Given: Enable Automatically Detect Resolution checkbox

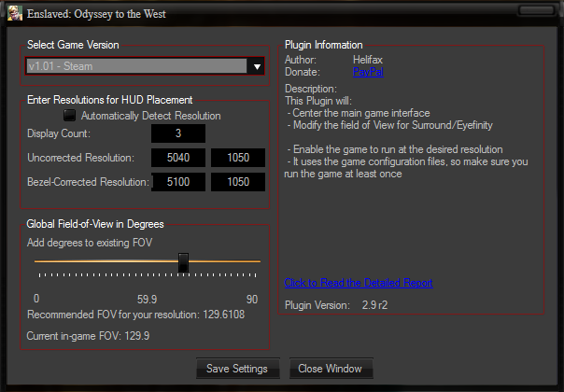Looking at the screenshot, I should pos(69,116).
